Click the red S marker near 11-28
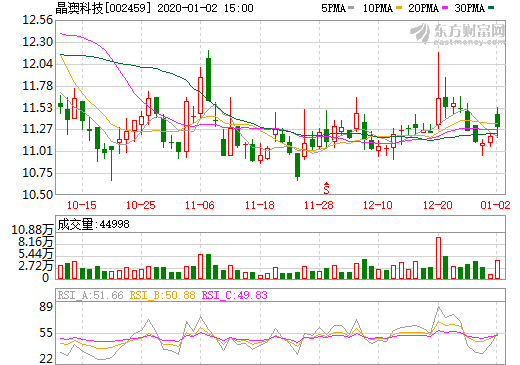Viewport: 520px width, 365px height. tap(326, 188)
